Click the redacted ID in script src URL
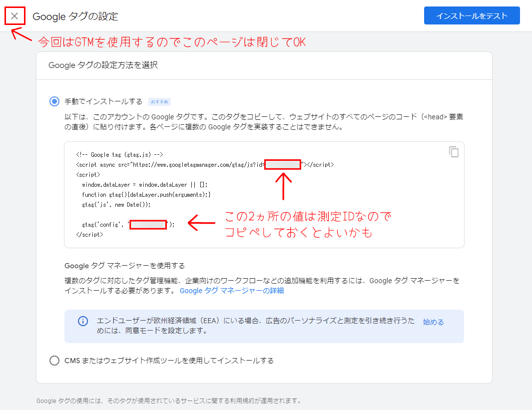532x410 pixels. 283,164
